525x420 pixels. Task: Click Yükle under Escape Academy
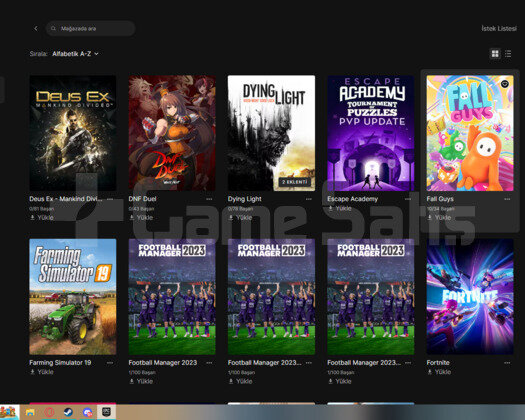[x=340, y=208]
